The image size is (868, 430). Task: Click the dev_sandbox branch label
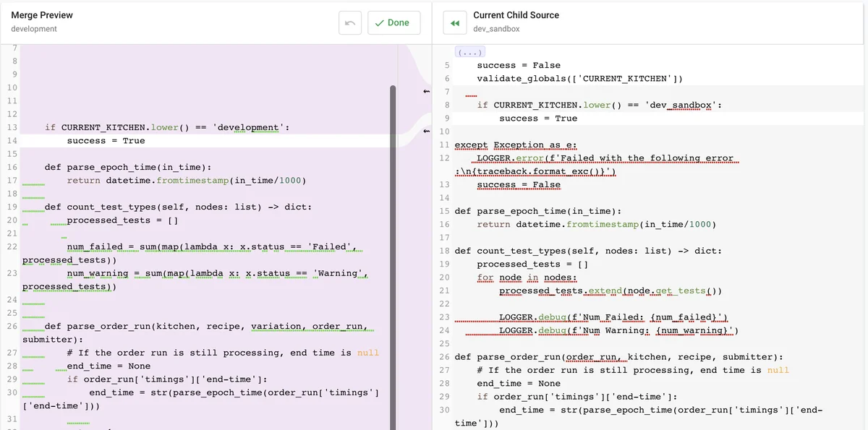[496, 29]
